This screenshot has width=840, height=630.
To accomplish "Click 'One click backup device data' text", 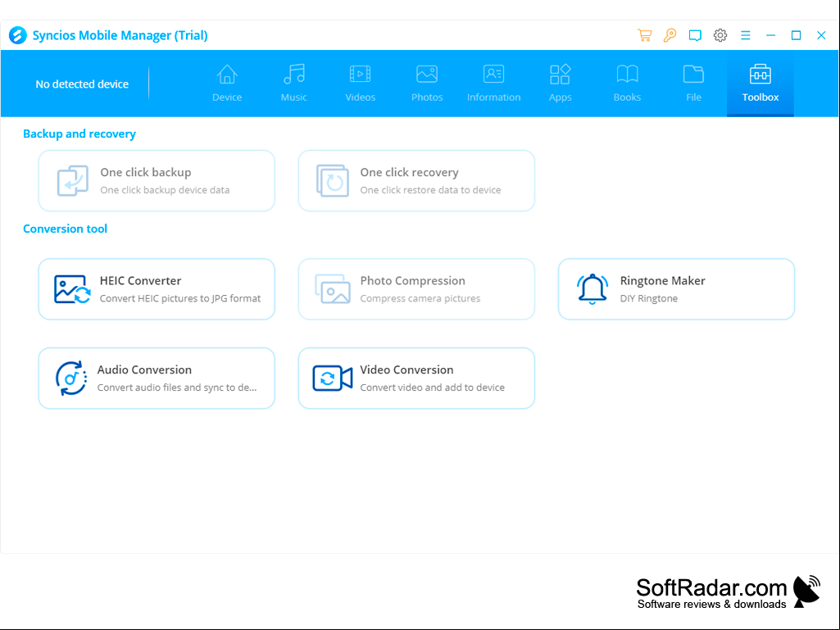I will 165,190.
